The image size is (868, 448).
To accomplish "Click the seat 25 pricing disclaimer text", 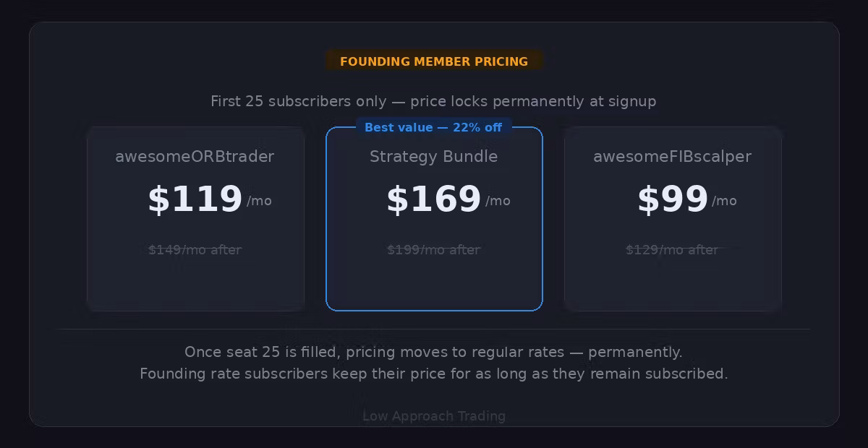I will (x=434, y=352).
